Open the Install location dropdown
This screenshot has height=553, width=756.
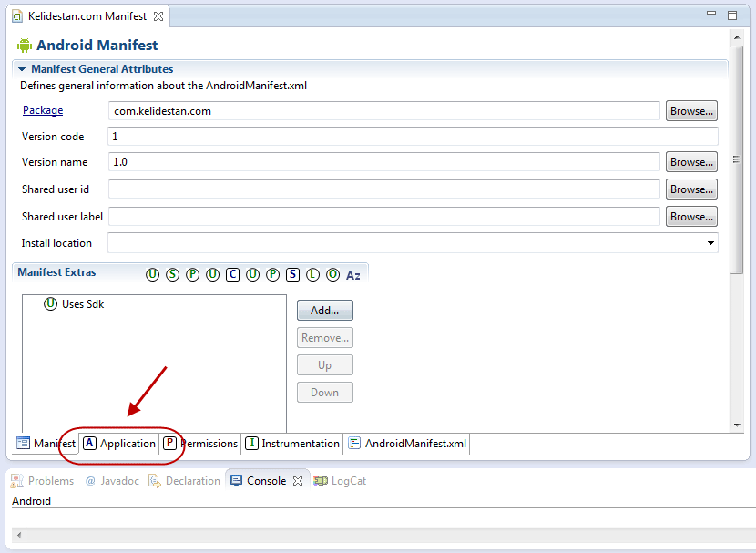[710, 243]
